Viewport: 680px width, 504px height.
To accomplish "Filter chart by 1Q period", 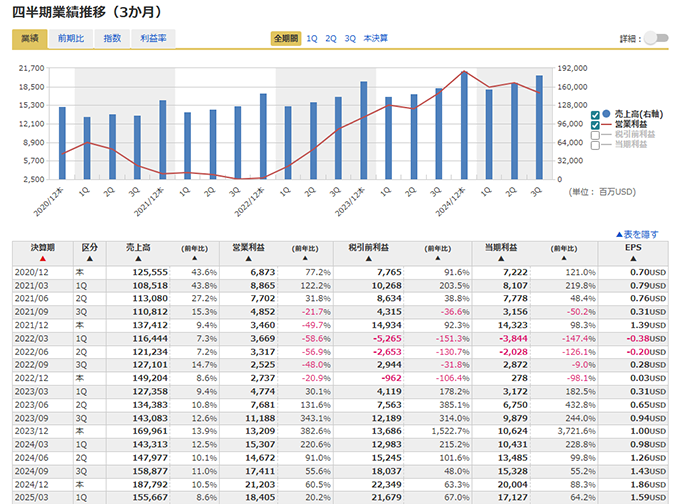I will pyautogui.click(x=312, y=38).
